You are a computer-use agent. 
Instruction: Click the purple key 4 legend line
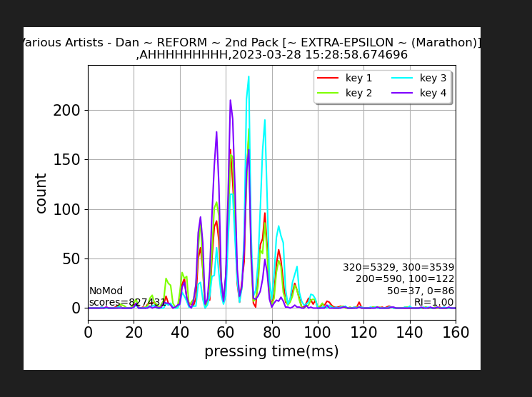tap(402, 93)
